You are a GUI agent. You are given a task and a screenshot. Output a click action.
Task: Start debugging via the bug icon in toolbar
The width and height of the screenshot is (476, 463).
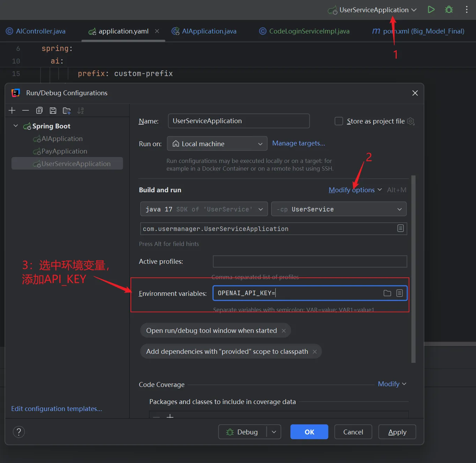(x=449, y=10)
